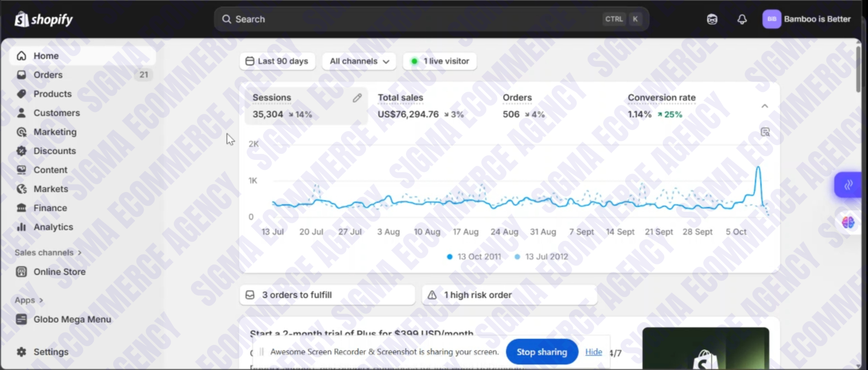
Task: Open the All channels dropdown
Action: pos(359,61)
